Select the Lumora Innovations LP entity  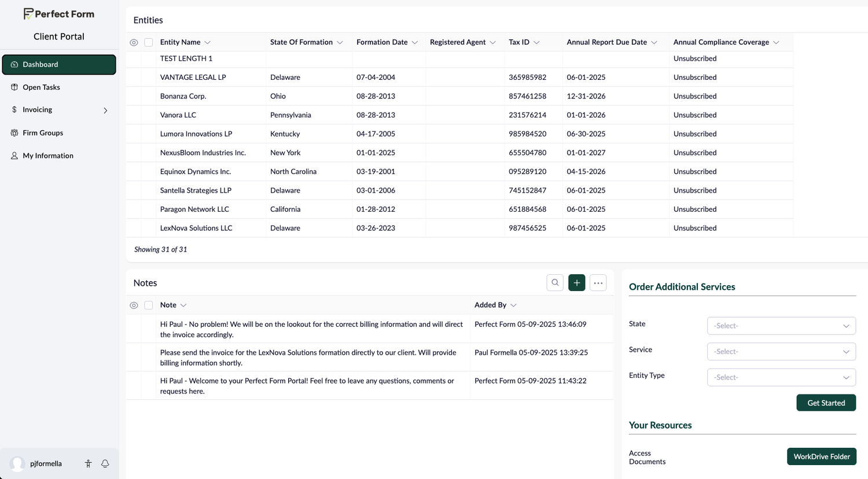[196, 134]
